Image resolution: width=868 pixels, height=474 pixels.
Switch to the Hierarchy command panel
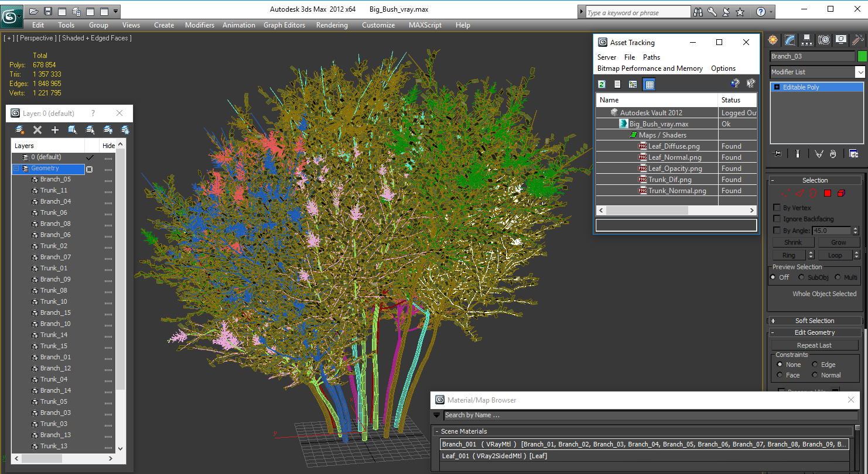[807, 40]
